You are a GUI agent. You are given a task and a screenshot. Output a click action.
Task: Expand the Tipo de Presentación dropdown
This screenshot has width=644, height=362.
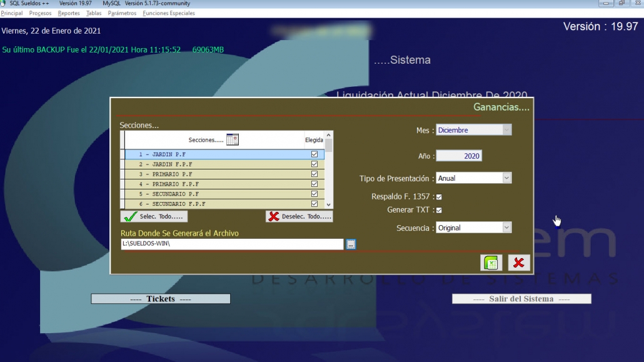[507, 178]
